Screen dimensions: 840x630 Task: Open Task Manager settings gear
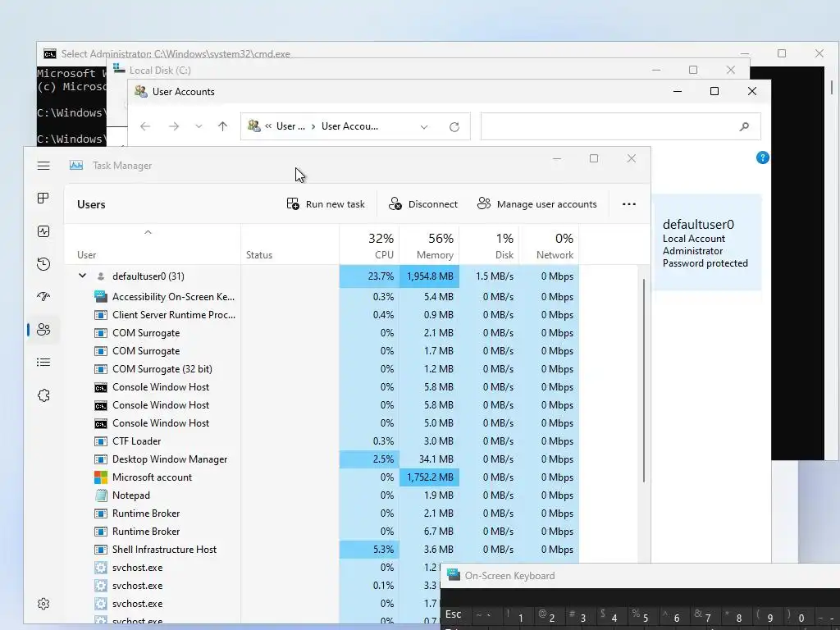tap(43, 604)
